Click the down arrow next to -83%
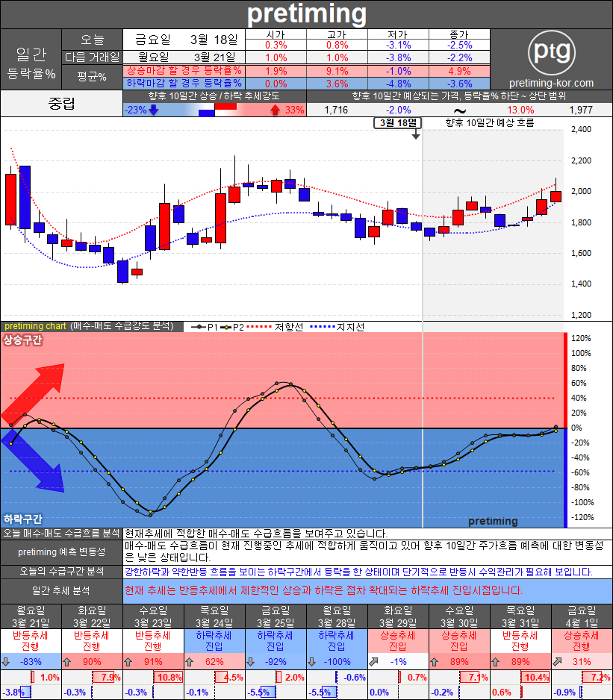The width and height of the screenshot is (613, 700). [x=6, y=662]
